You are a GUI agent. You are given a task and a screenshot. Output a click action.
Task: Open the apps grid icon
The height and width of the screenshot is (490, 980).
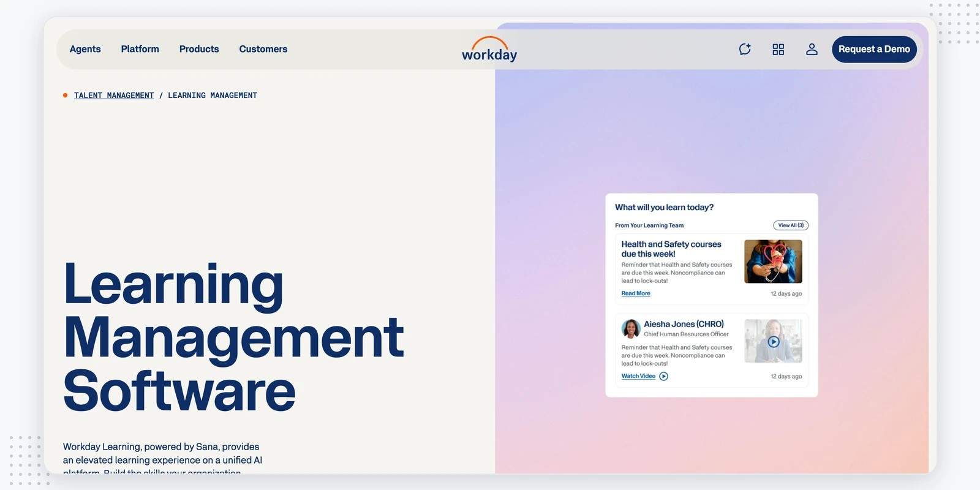(x=778, y=49)
